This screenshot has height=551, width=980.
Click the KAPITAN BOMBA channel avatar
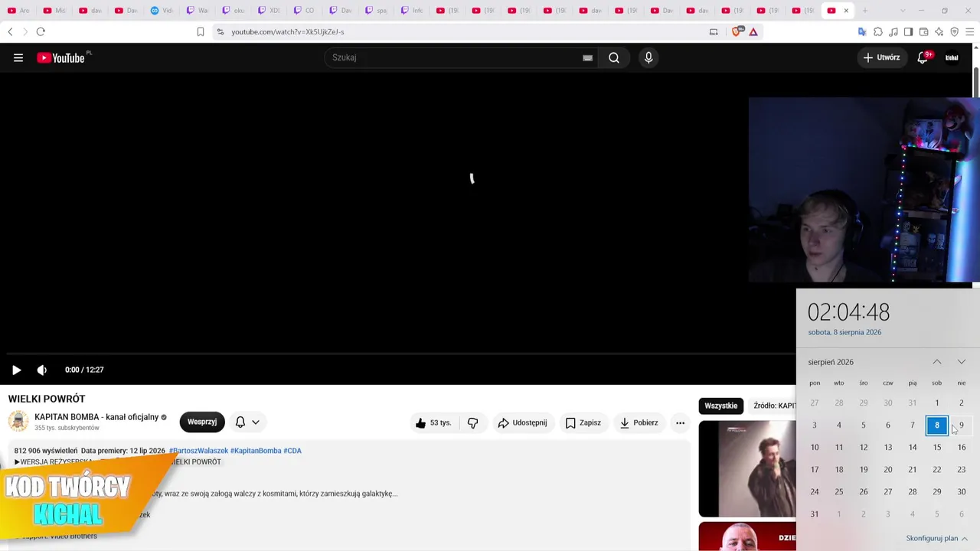coord(18,421)
